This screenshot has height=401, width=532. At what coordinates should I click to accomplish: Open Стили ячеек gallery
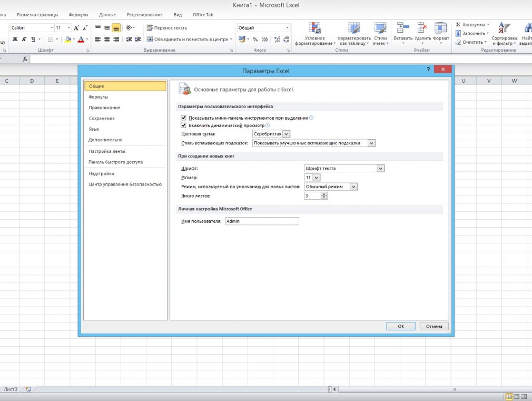(380, 34)
